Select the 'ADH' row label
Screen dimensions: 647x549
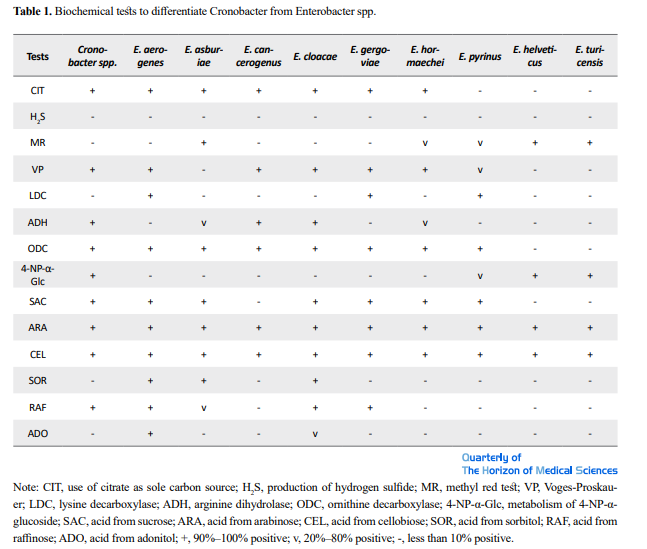tap(38, 223)
